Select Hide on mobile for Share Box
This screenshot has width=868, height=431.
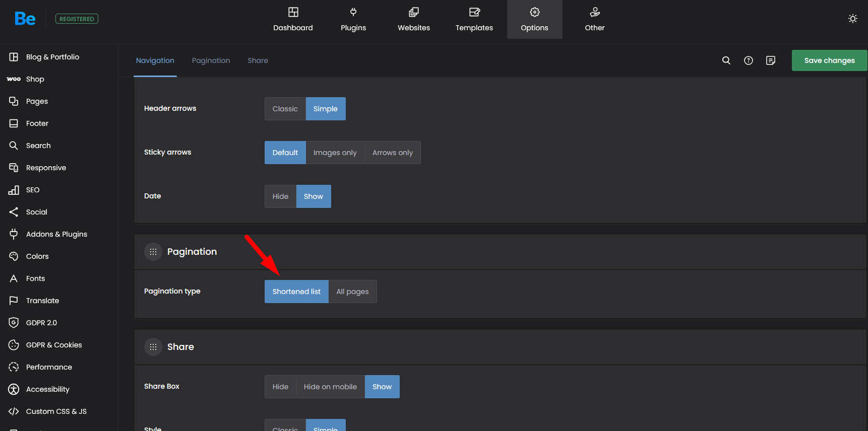[330, 387]
